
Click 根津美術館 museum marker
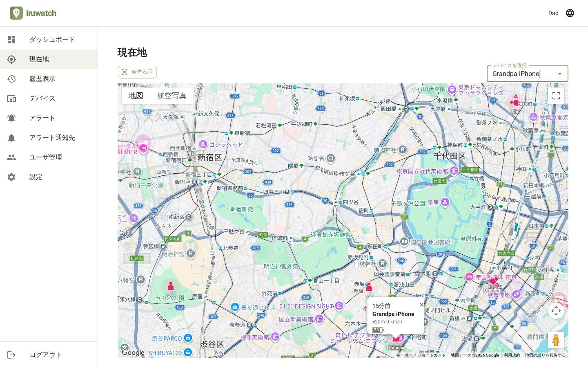(x=275, y=337)
